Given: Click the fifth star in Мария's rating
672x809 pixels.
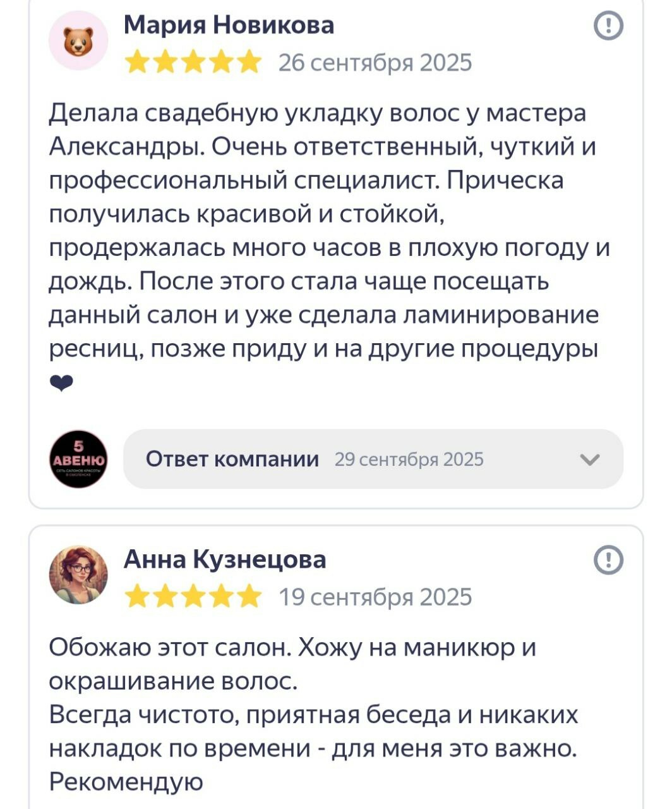Looking at the screenshot, I should (249, 63).
